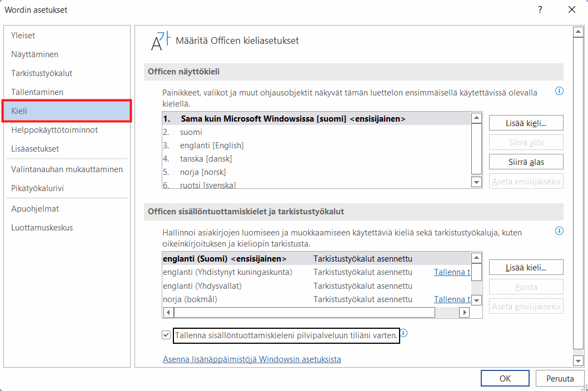Viewport: 588px width, 391px height.
Task: Click Tallenna link in englanti (Yhdistynyt kuningaskunta) row
Action: (452, 272)
